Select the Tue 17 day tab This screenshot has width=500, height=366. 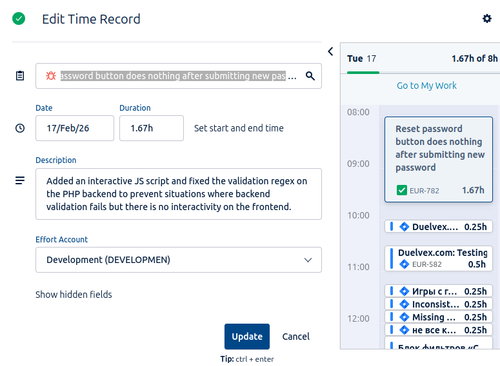coord(362,59)
